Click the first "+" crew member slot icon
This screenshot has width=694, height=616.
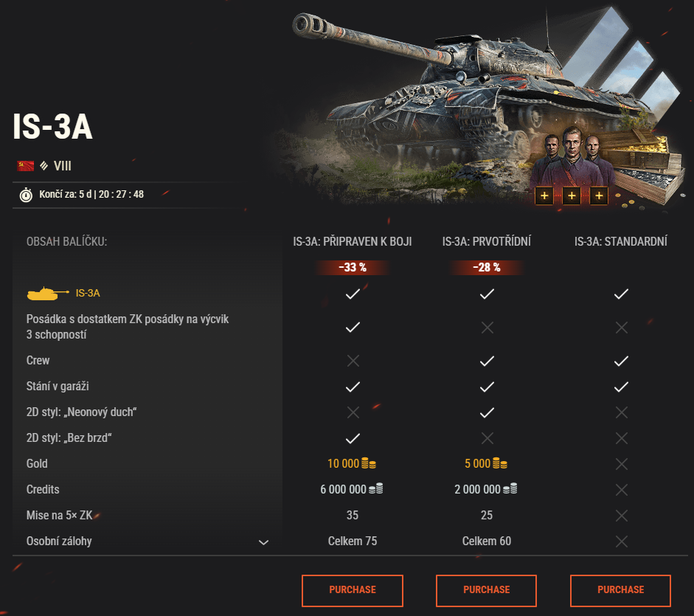(x=544, y=195)
